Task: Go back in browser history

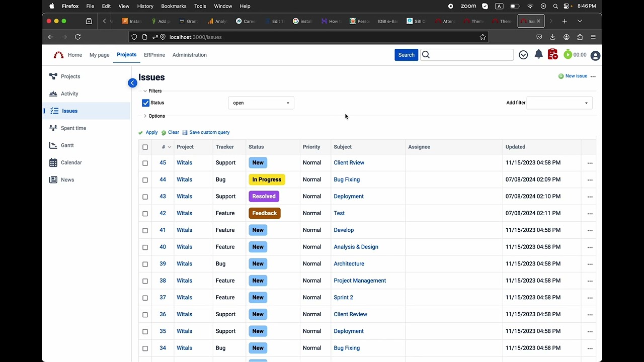Action: [x=51, y=37]
